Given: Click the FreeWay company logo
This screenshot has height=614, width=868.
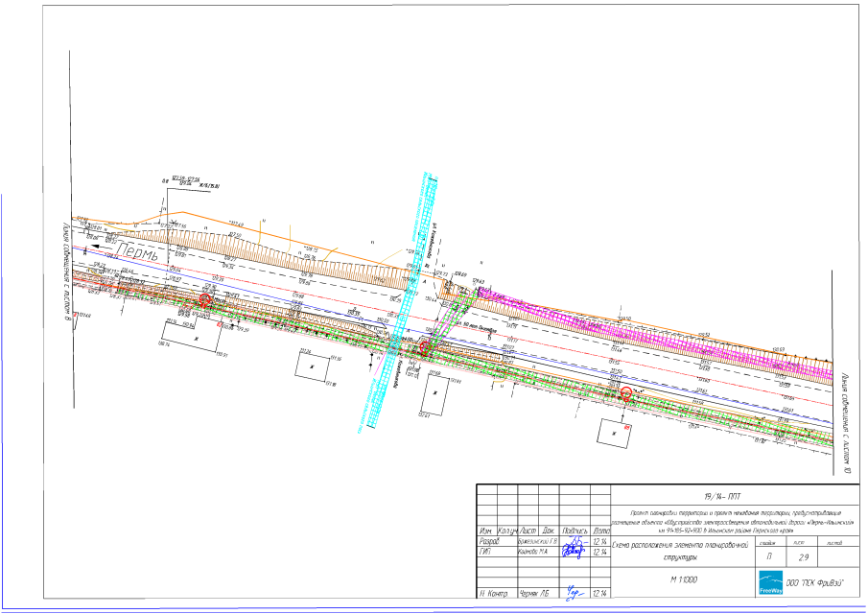Looking at the screenshot, I should (x=772, y=583).
